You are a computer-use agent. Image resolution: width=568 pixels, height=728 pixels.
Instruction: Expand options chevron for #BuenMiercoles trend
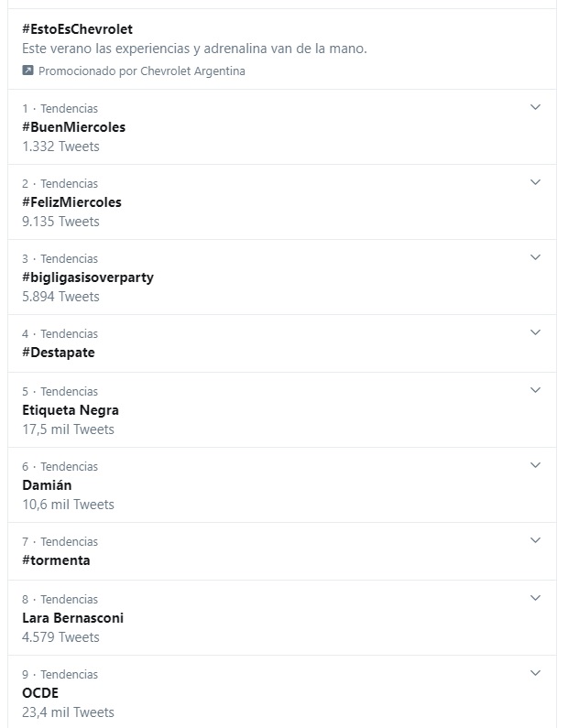(x=536, y=108)
